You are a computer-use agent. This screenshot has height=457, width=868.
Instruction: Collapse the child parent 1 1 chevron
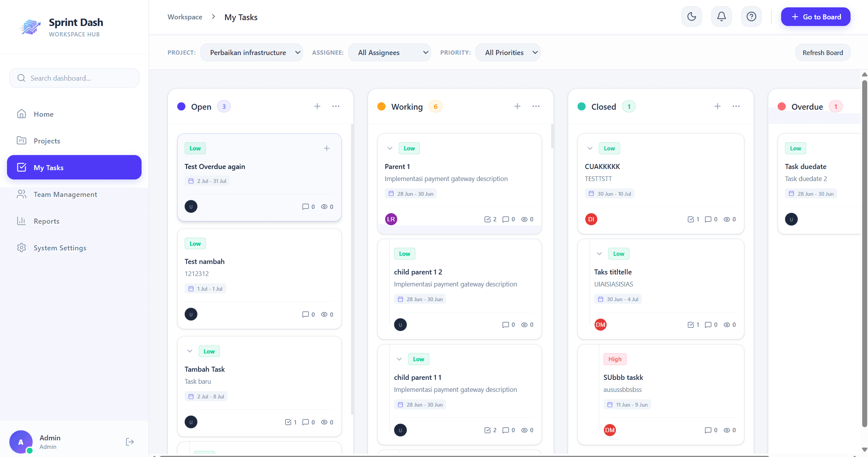pyautogui.click(x=399, y=359)
